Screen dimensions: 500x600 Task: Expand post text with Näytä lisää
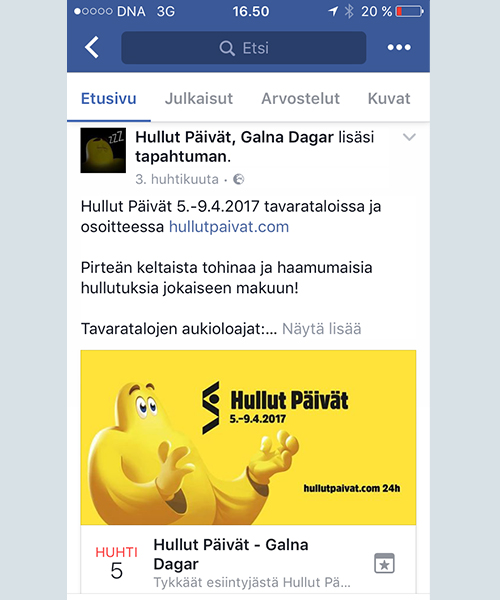[x=321, y=329]
